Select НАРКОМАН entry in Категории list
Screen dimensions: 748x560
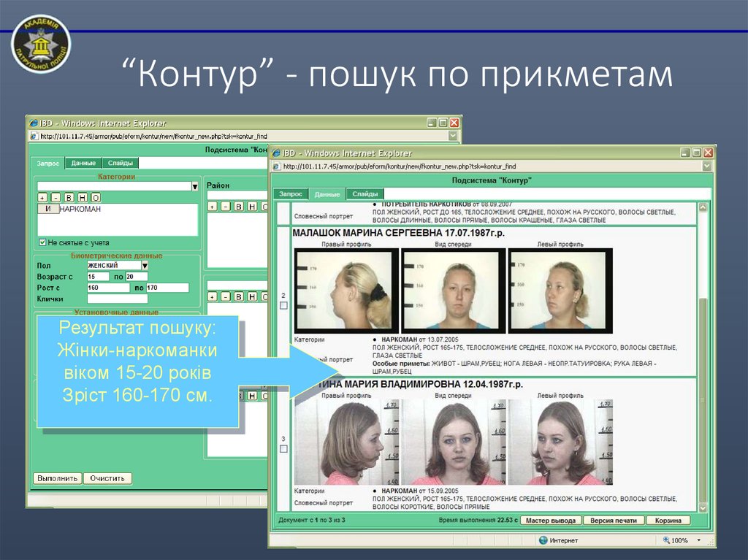point(80,209)
